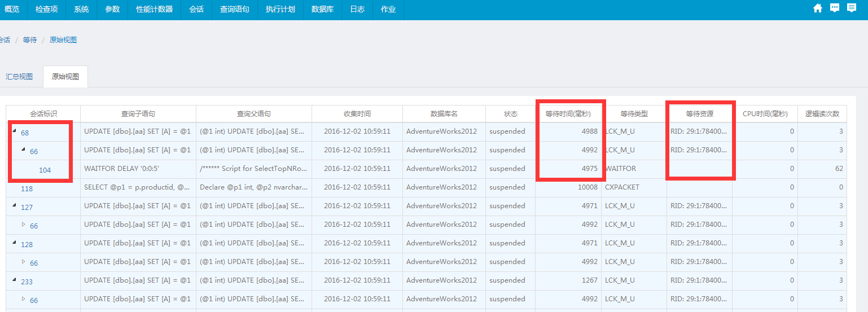Collapse session 127 row arrow
The image size is (868, 312).
click(15, 206)
